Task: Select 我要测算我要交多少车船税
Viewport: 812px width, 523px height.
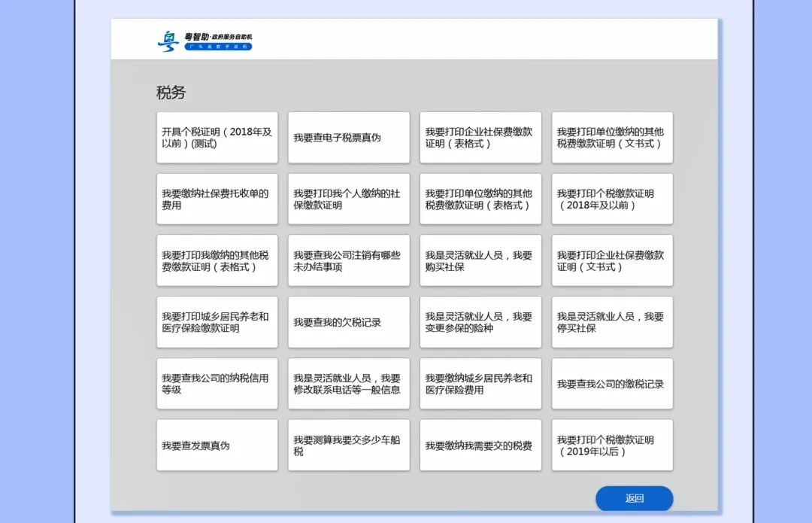Action: pos(348,445)
